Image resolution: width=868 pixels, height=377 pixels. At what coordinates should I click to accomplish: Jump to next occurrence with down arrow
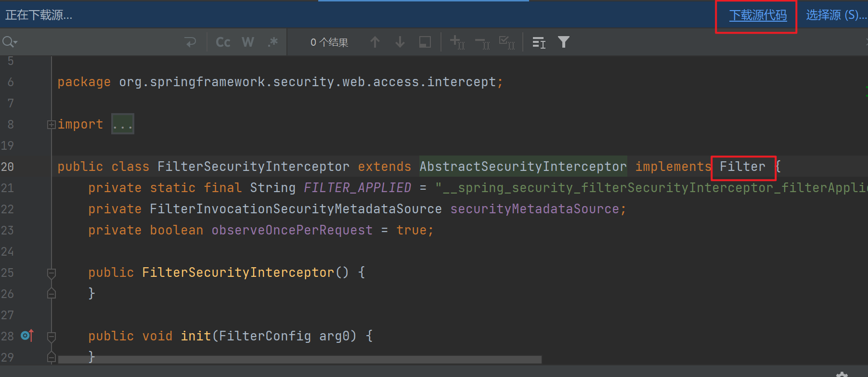click(400, 42)
